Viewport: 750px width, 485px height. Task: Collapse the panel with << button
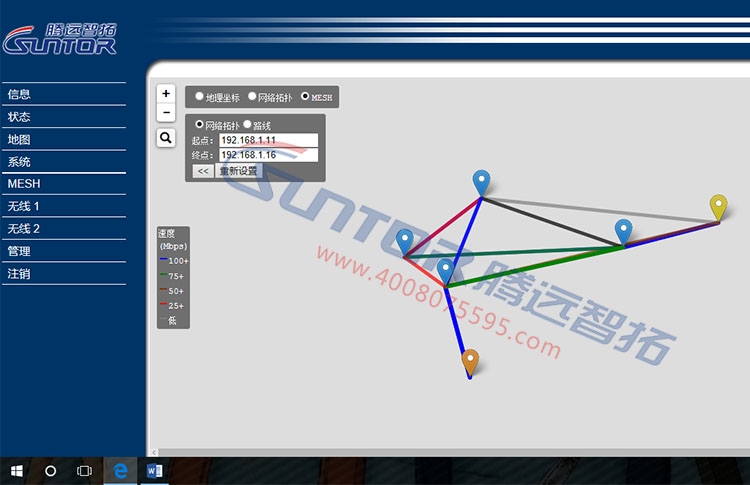click(202, 171)
